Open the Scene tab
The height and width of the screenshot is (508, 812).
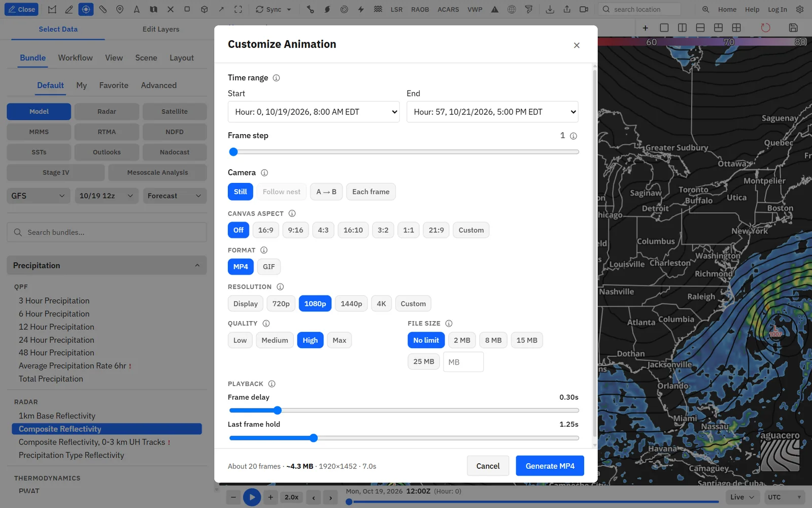click(x=146, y=58)
